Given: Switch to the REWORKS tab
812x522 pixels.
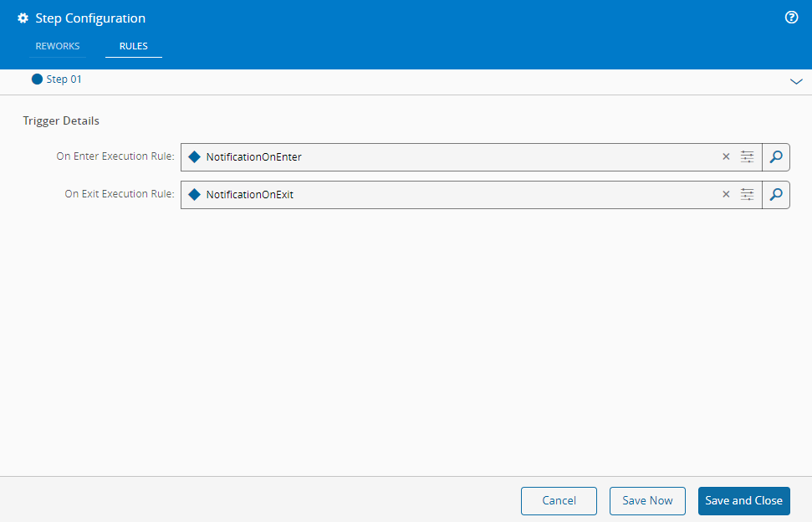Looking at the screenshot, I should (58, 46).
